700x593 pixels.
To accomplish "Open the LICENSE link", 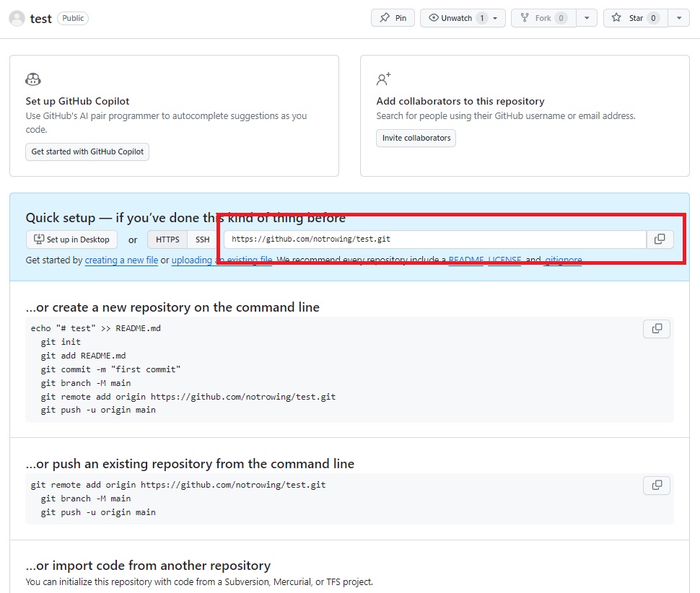I will 504,260.
